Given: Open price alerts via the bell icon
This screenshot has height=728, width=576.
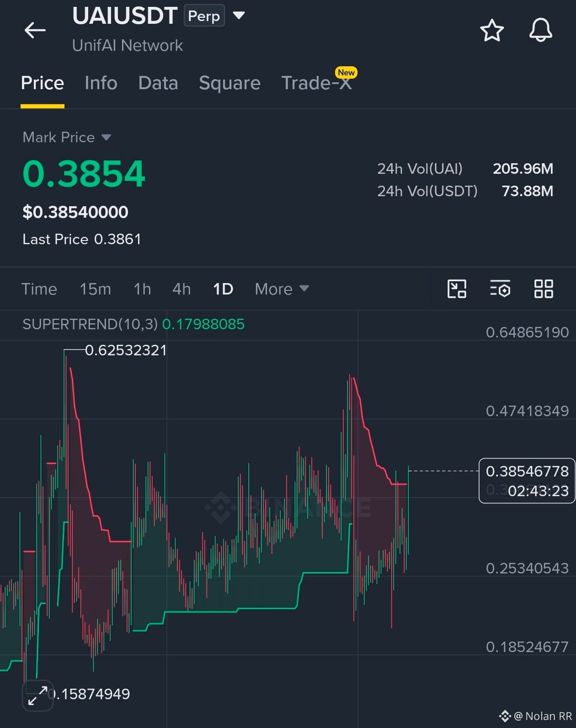Looking at the screenshot, I should click(x=541, y=30).
